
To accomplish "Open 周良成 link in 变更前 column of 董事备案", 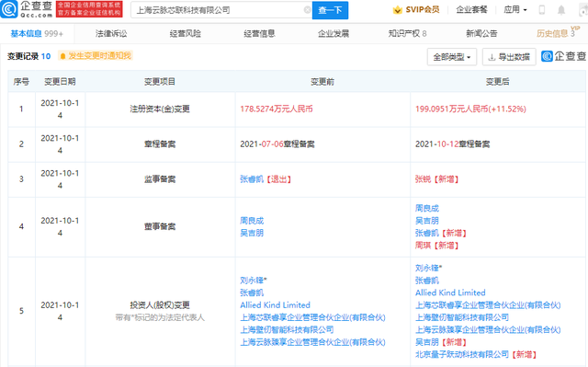I will click(x=252, y=221).
